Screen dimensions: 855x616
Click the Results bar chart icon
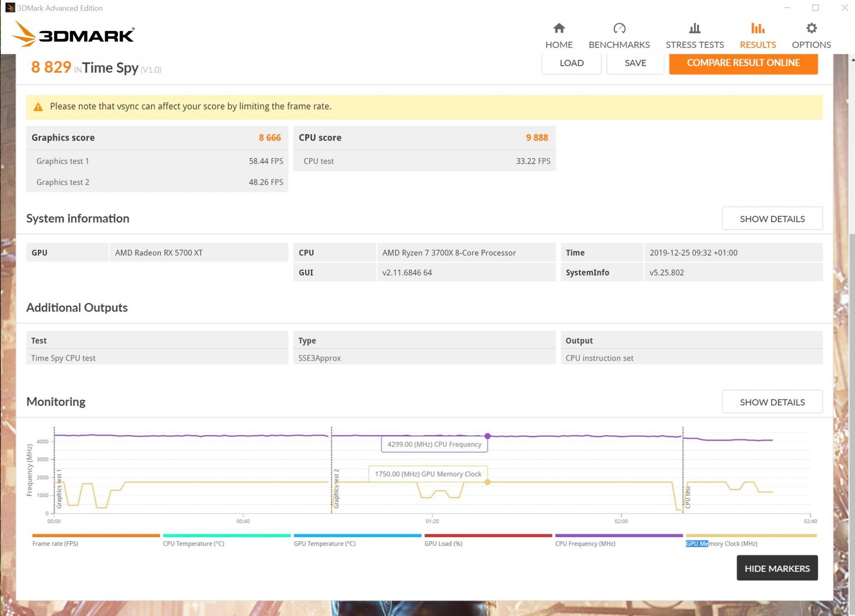[758, 28]
